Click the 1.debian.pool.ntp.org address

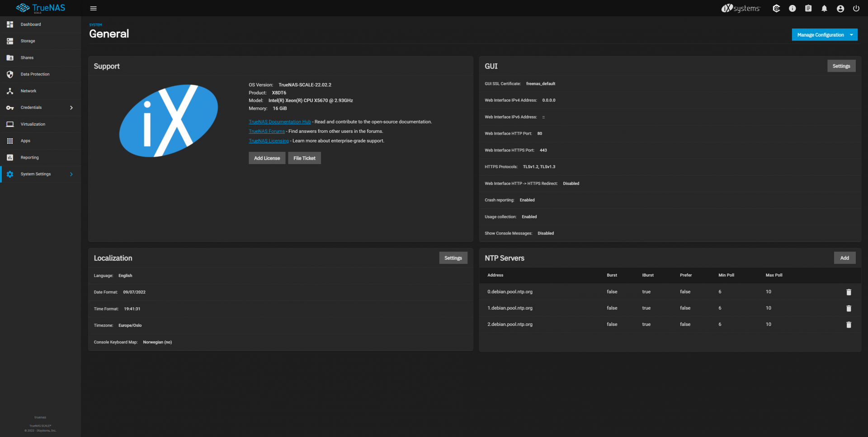pos(510,308)
